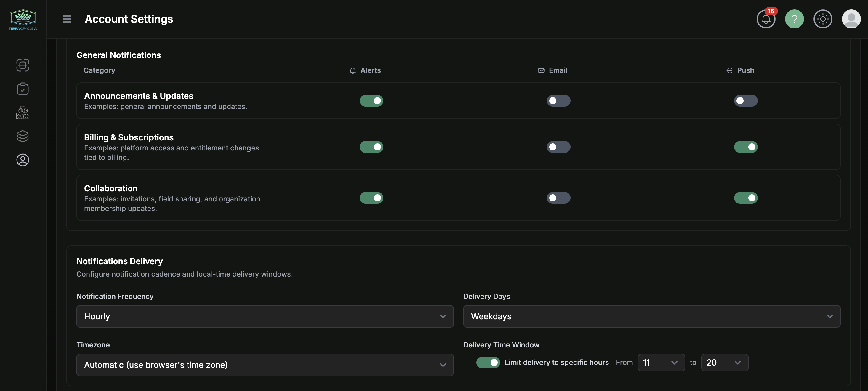Viewport: 868px width, 391px height.
Task: Open the Notification Frequency dropdown
Action: point(265,316)
